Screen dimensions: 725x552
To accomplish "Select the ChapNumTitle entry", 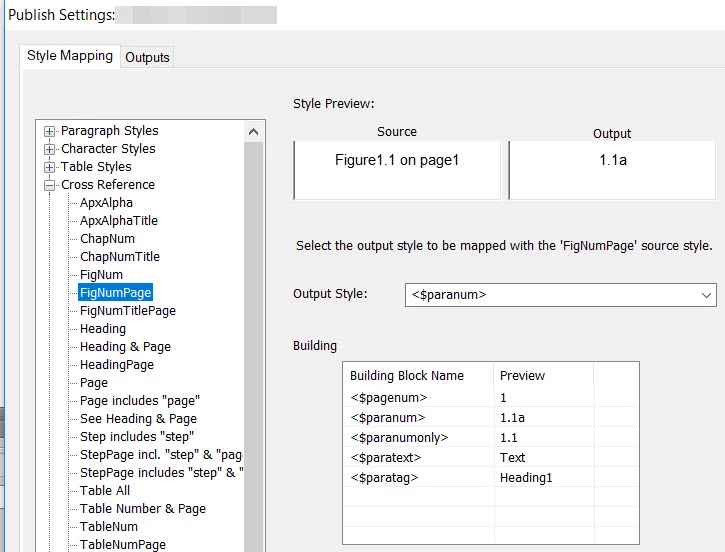I will click(120, 257).
